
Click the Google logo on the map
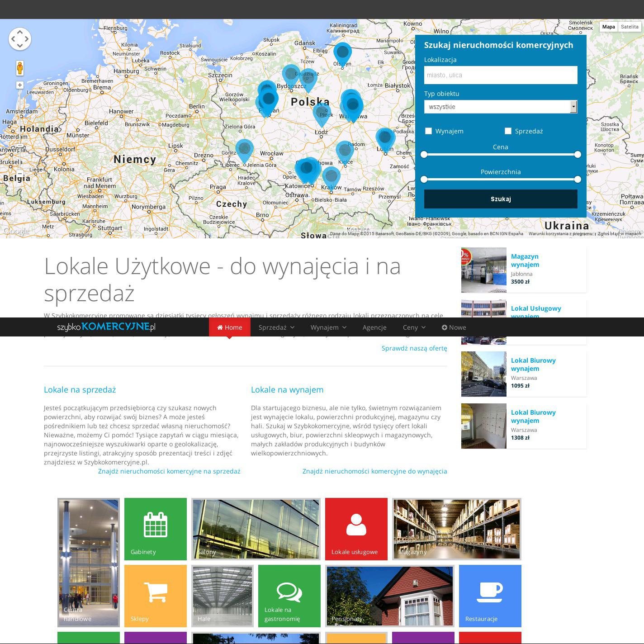(x=16, y=231)
